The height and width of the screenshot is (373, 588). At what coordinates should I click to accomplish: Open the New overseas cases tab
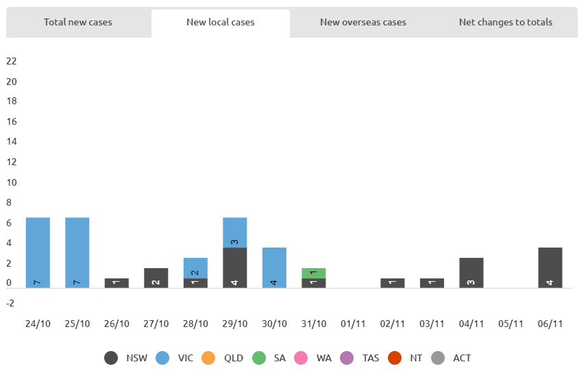[363, 23]
